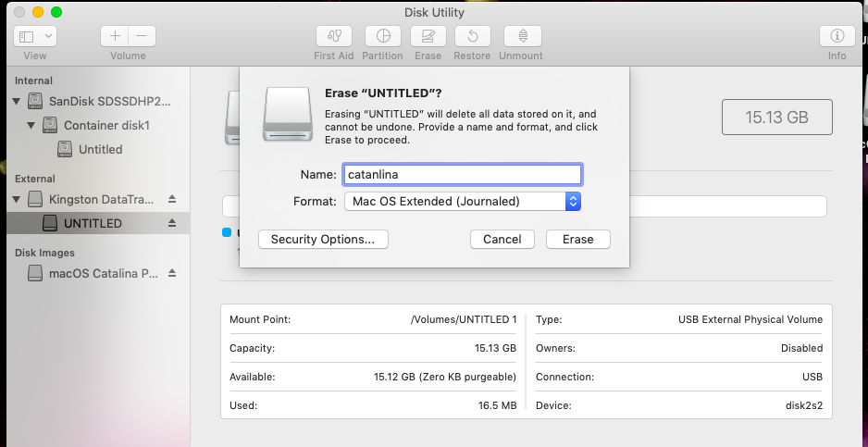Open the View sidebar dropdown

(35, 36)
